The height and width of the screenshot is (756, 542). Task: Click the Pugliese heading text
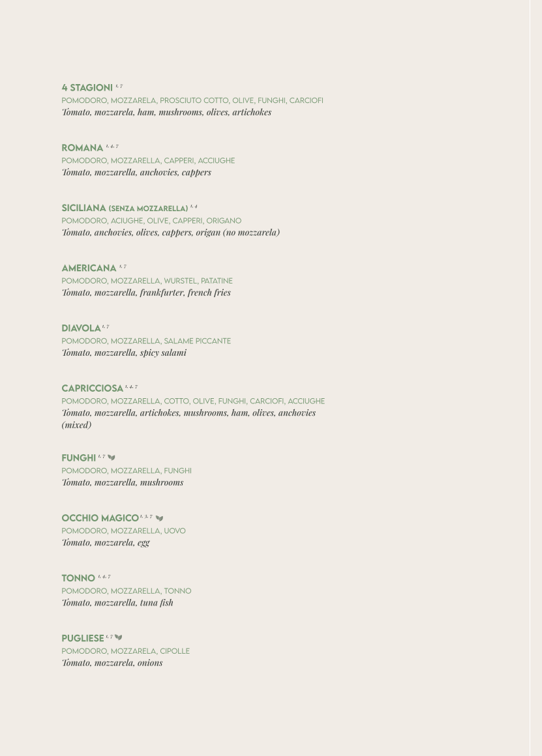tap(83, 638)
